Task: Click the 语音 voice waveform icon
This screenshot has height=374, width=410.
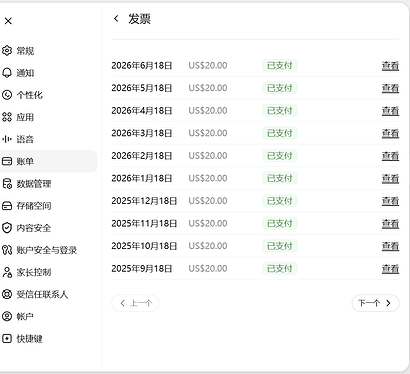Action: click(7, 139)
